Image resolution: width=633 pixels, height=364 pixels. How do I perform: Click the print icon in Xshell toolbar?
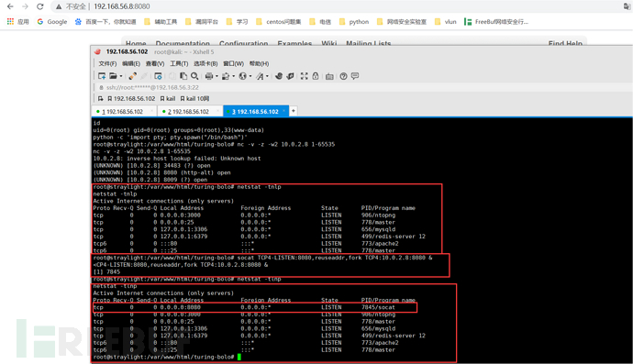click(209, 76)
